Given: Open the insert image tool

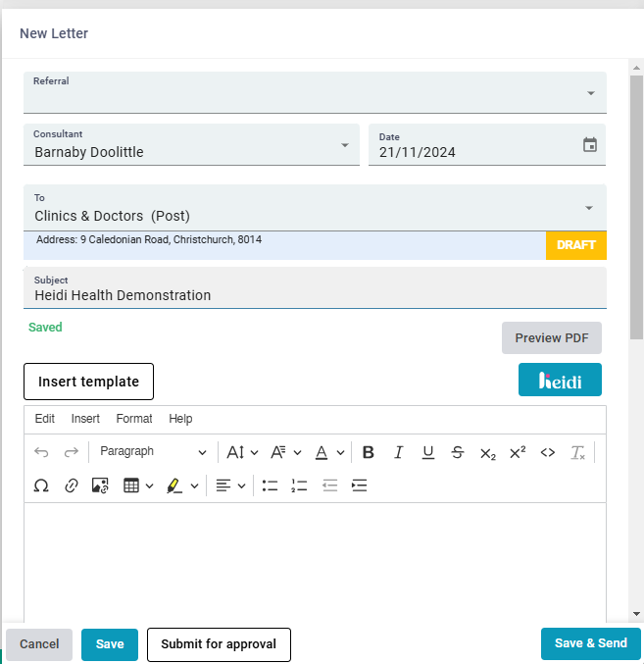Looking at the screenshot, I should (100, 485).
